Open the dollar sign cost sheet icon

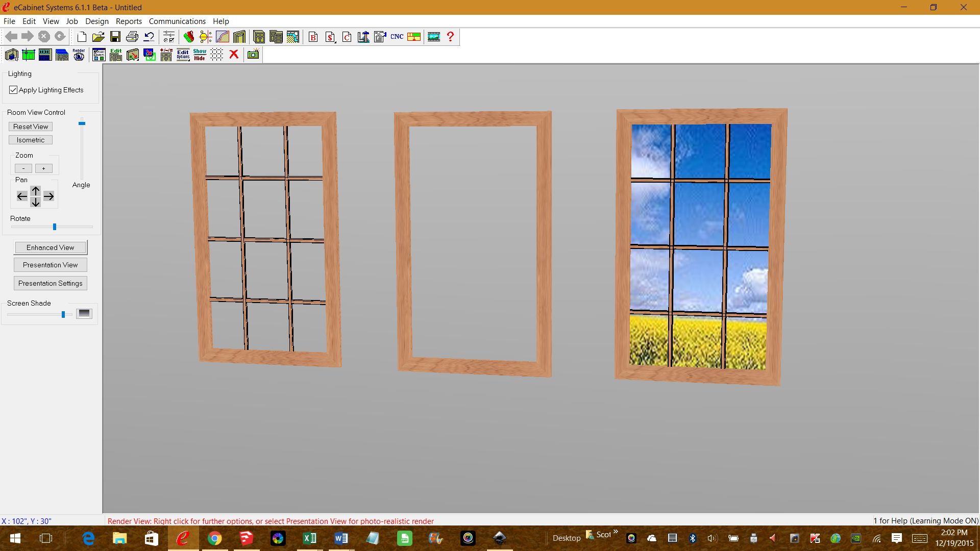(330, 37)
